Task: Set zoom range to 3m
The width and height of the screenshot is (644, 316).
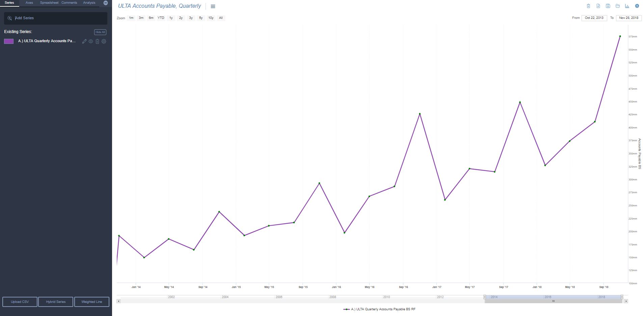Action: [141, 18]
